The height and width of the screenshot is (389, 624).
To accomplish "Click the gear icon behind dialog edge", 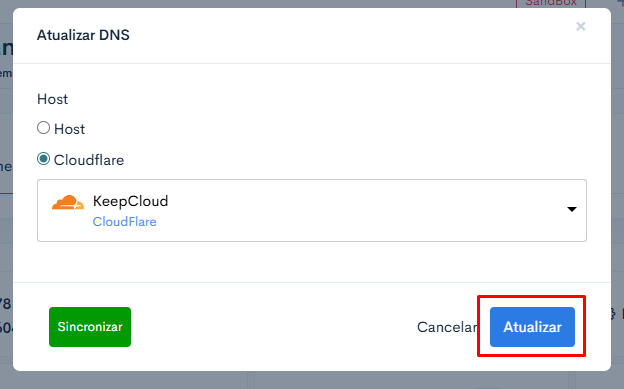I will (x=614, y=314).
